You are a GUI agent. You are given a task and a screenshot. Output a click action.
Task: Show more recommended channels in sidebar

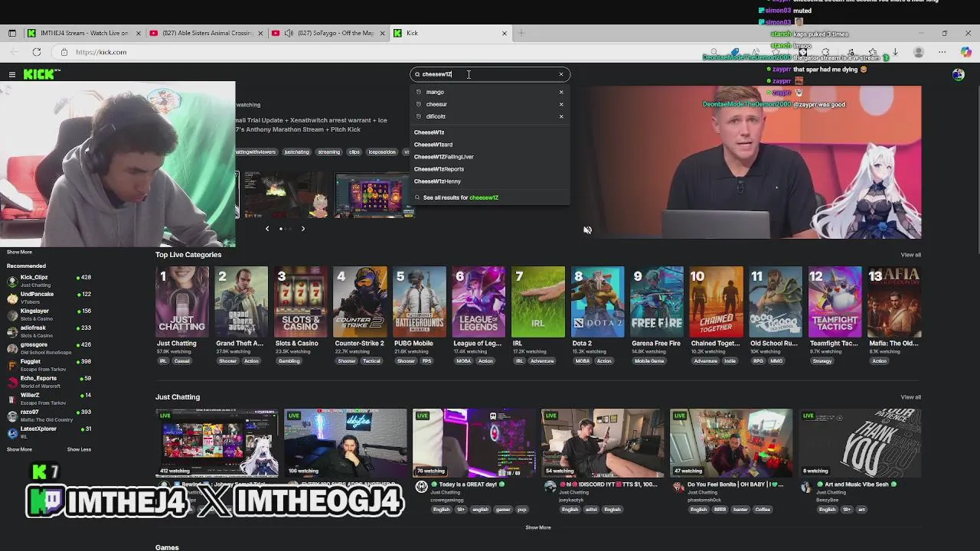click(19, 449)
